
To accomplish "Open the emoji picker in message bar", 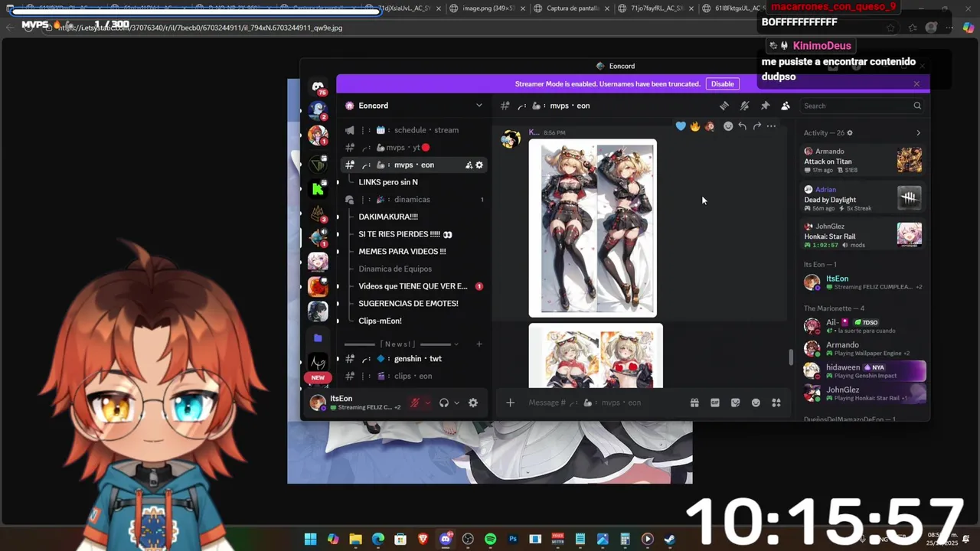I will (x=756, y=403).
